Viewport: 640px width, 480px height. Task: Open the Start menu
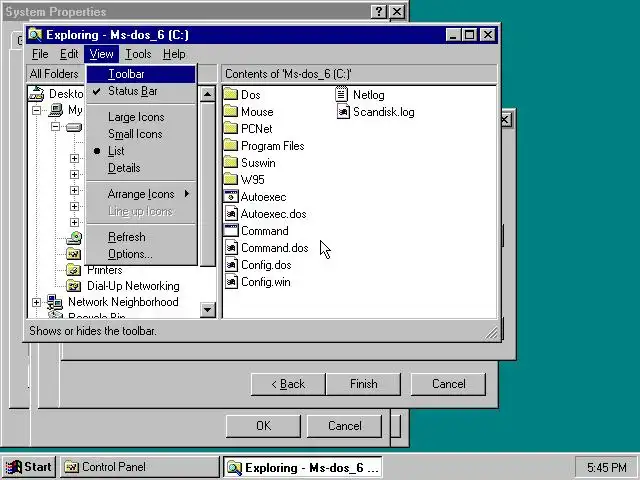(x=29, y=467)
